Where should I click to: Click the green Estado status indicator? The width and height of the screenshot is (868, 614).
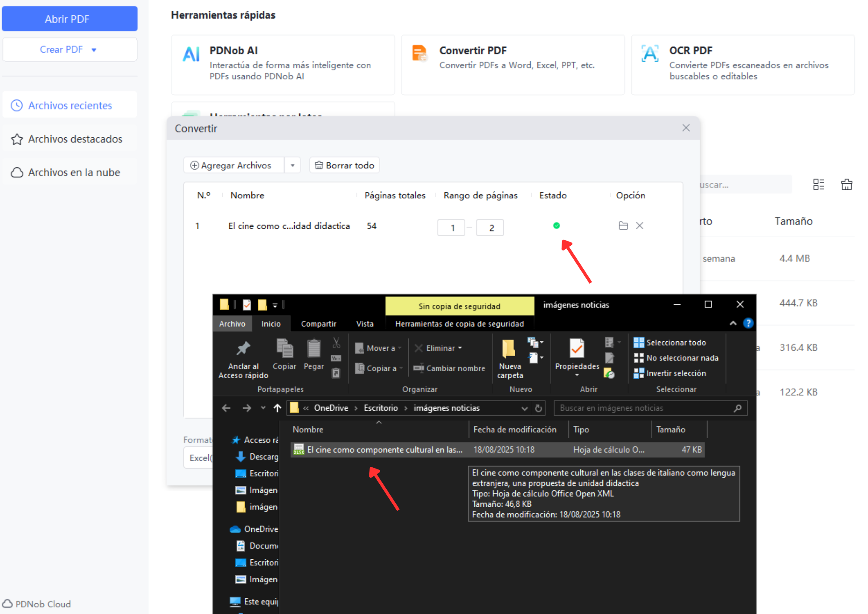tap(556, 225)
